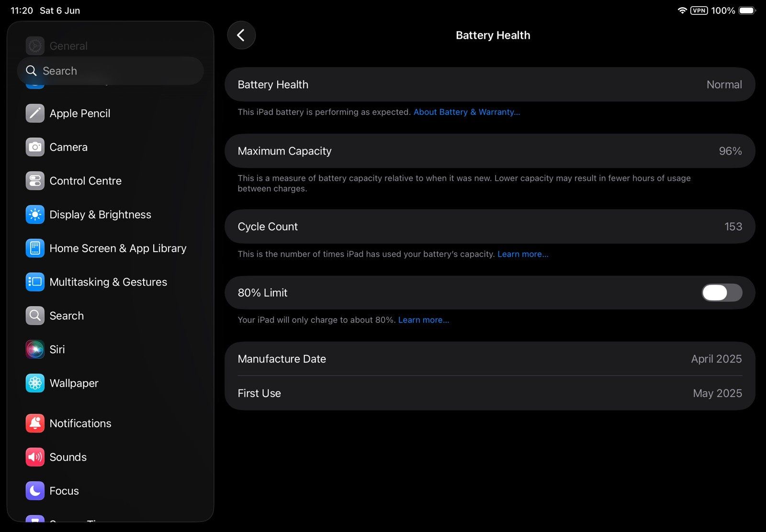Select the Cycle Count row
This screenshot has height=532, width=766.
pos(490,226)
